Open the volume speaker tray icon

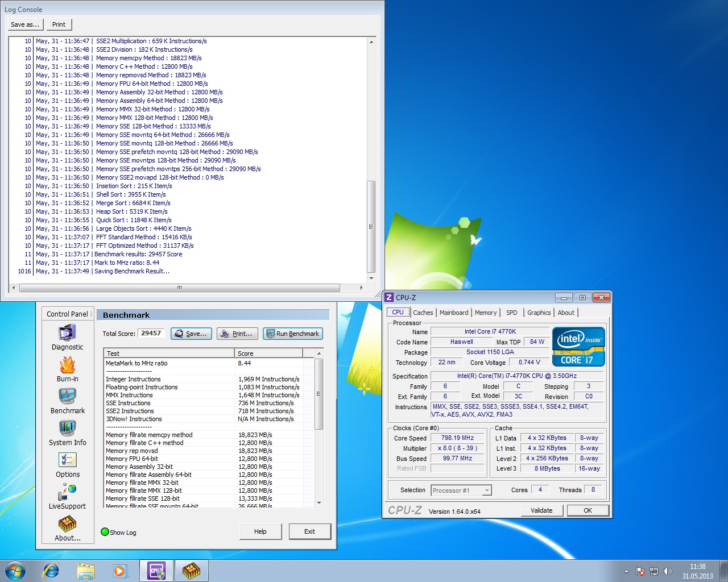pyautogui.click(x=668, y=571)
